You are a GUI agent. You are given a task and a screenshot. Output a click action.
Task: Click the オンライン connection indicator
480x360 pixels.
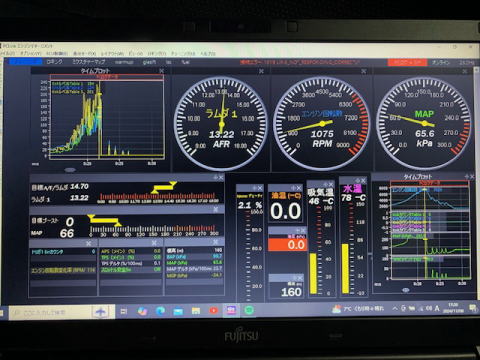pos(441,62)
